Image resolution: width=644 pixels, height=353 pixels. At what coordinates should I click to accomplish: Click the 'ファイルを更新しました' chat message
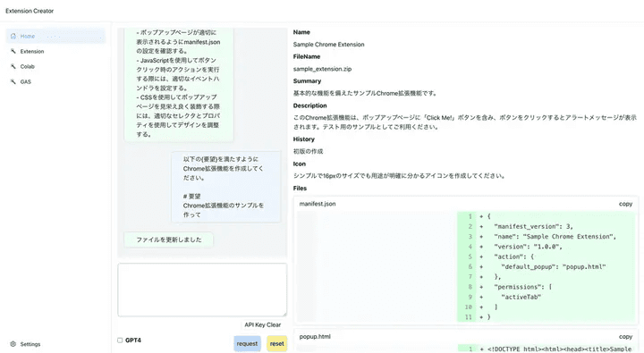coord(169,240)
